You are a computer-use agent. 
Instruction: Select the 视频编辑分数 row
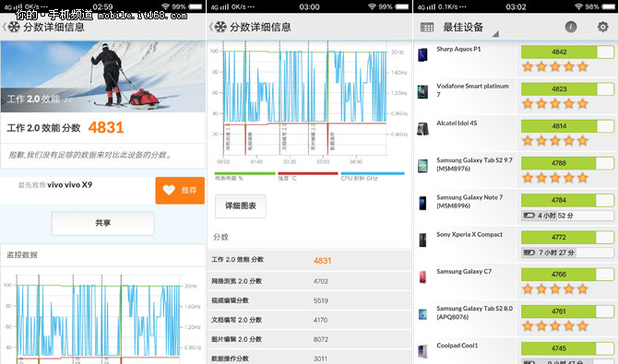click(309, 300)
